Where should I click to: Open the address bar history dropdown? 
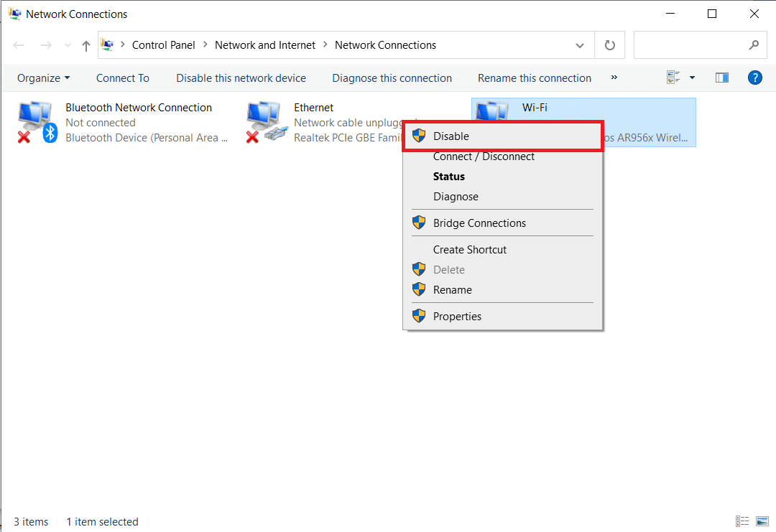tap(580, 45)
